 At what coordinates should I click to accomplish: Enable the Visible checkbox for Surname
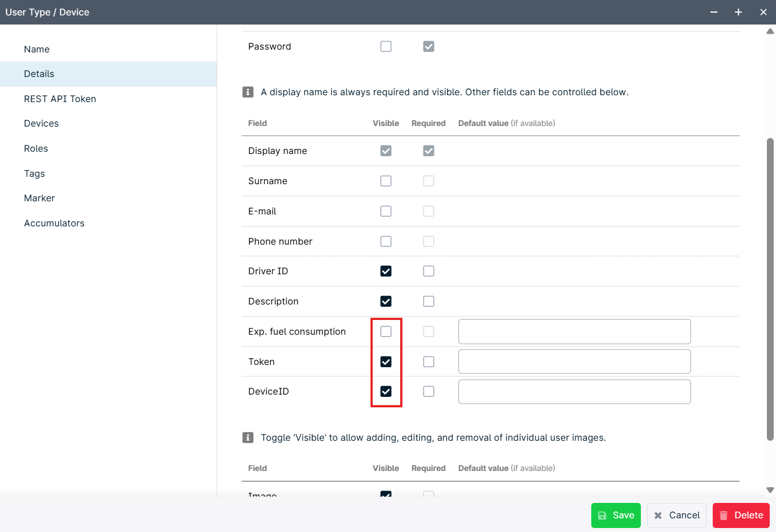pos(386,181)
